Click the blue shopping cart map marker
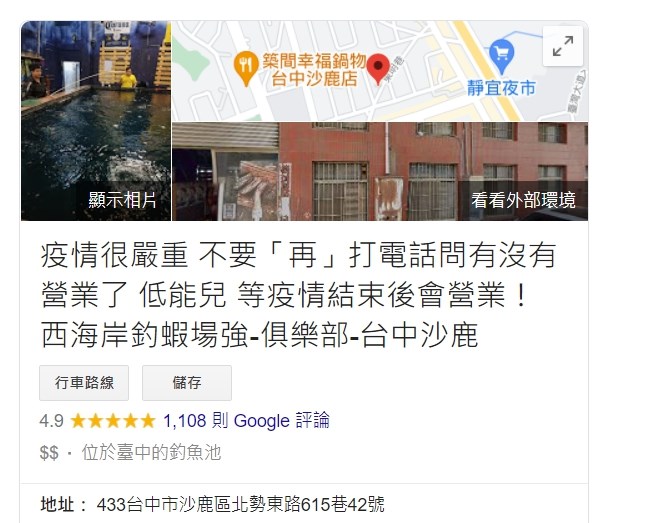This screenshot has width=660, height=523. 502,56
